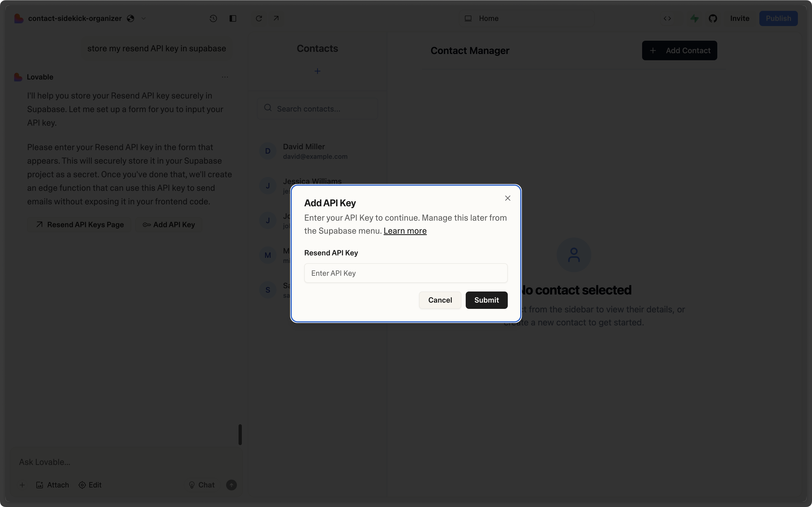Click Add Contact button

pyautogui.click(x=679, y=51)
